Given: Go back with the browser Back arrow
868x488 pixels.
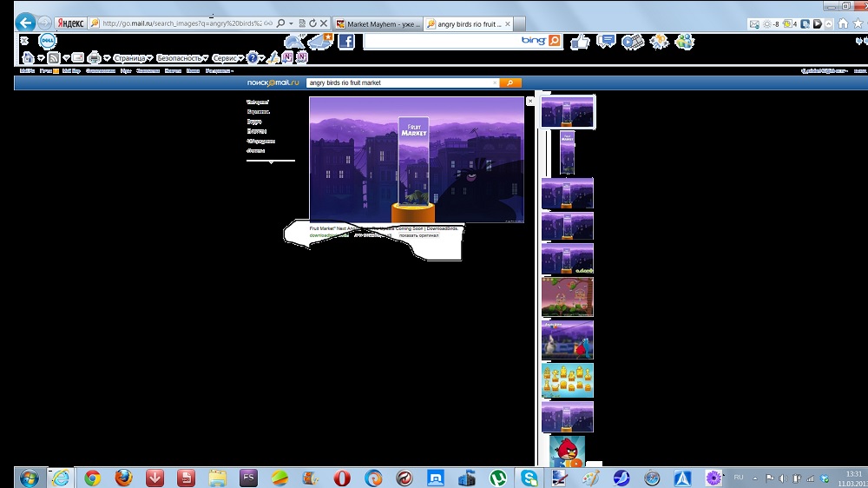Looking at the screenshot, I should [25, 23].
